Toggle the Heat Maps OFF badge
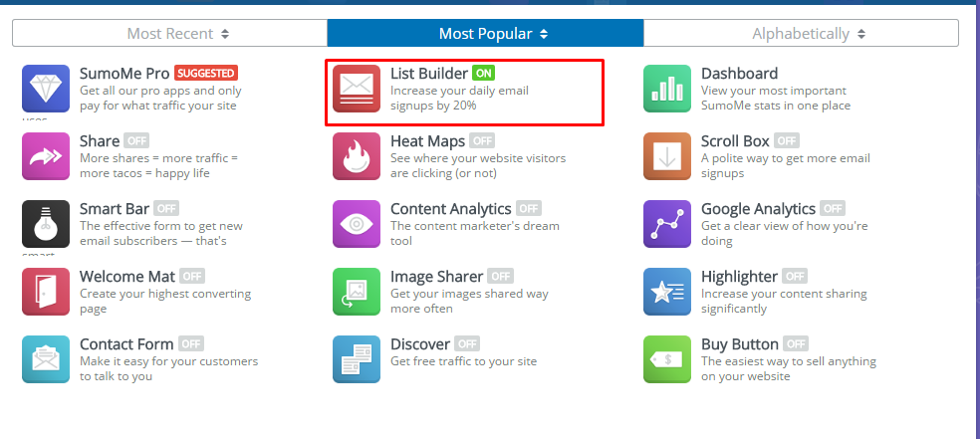The image size is (980, 439). pyautogui.click(x=482, y=140)
